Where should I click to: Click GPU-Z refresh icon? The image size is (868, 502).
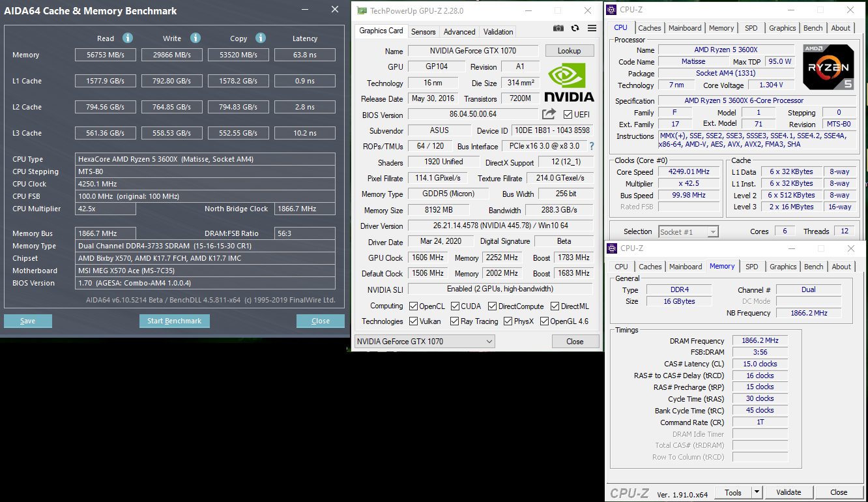[x=575, y=28]
